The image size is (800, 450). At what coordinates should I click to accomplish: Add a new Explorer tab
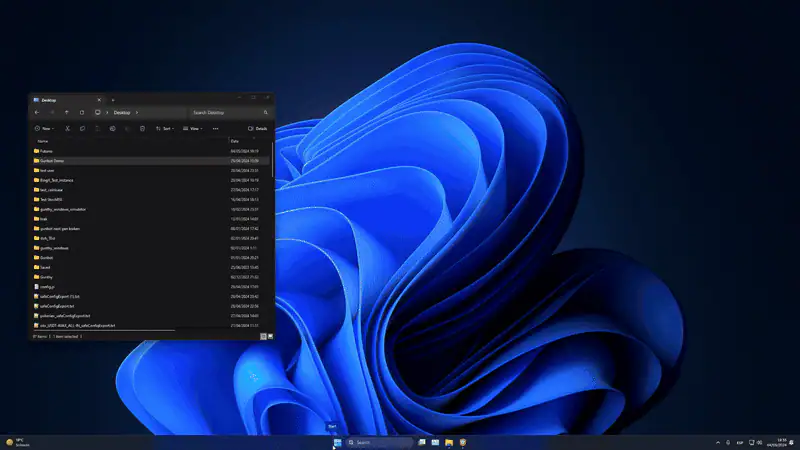(x=113, y=100)
